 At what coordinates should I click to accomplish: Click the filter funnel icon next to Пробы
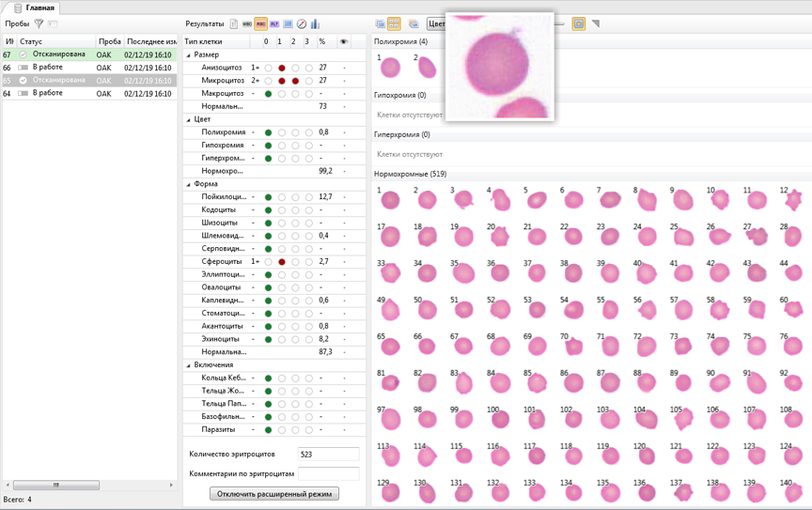pos(39,23)
